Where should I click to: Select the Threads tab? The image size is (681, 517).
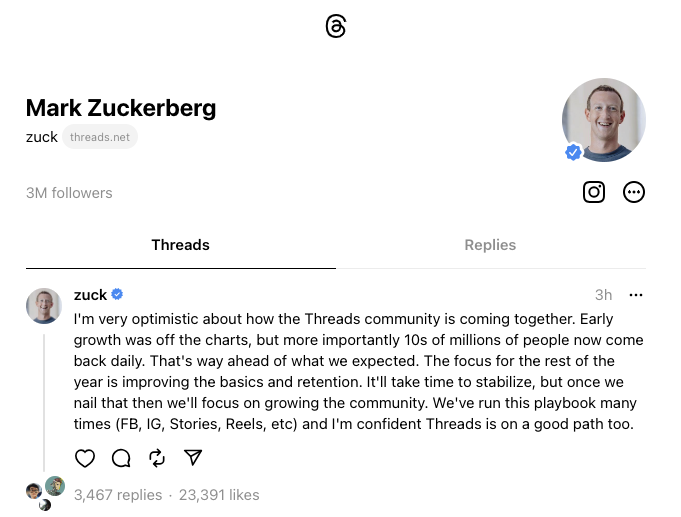[180, 245]
